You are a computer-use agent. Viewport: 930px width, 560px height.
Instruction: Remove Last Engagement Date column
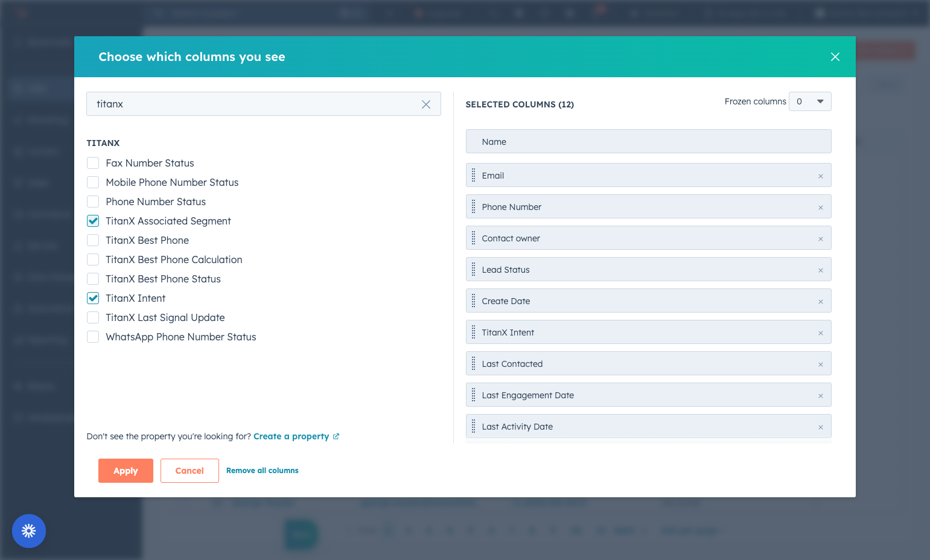tap(821, 396)
